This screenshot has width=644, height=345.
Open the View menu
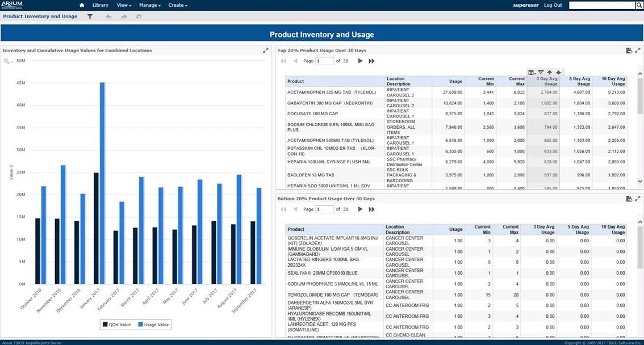[123, 5]
